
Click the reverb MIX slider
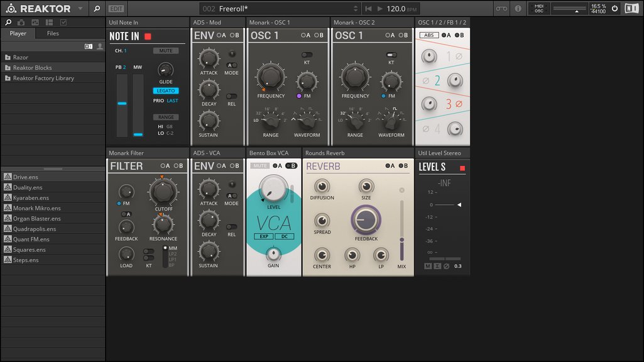tap(401, 230)
